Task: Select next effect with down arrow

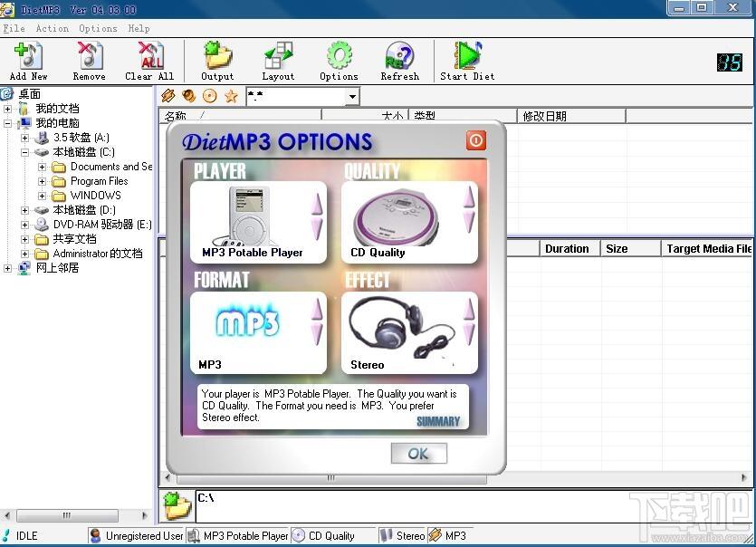Action: [x=469, y=334]
